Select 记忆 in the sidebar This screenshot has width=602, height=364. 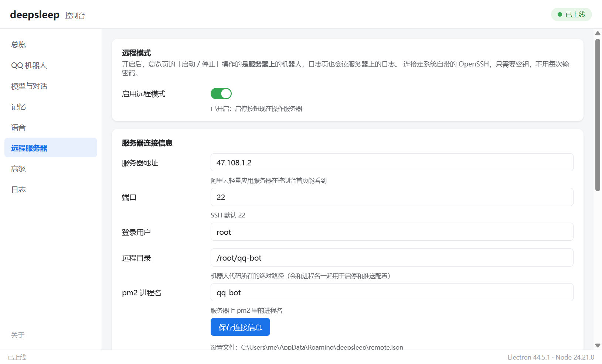(x=51, y=107)
